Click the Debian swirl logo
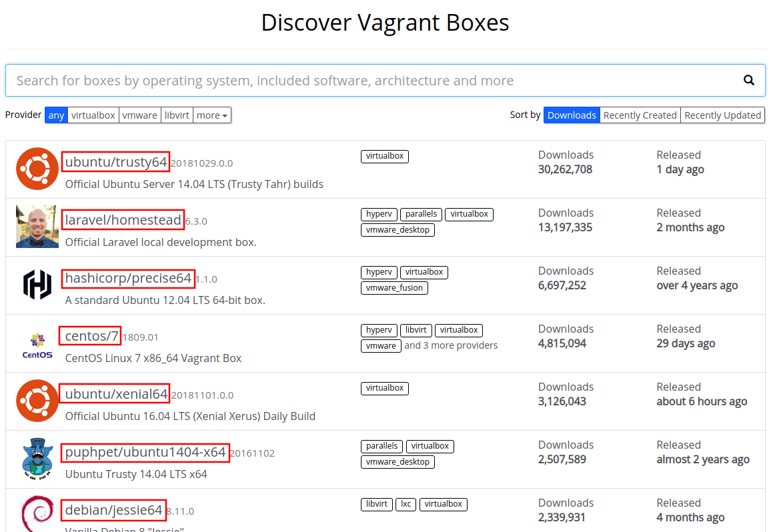This screenshot has width=771, height=532. [x=37, y=513]
